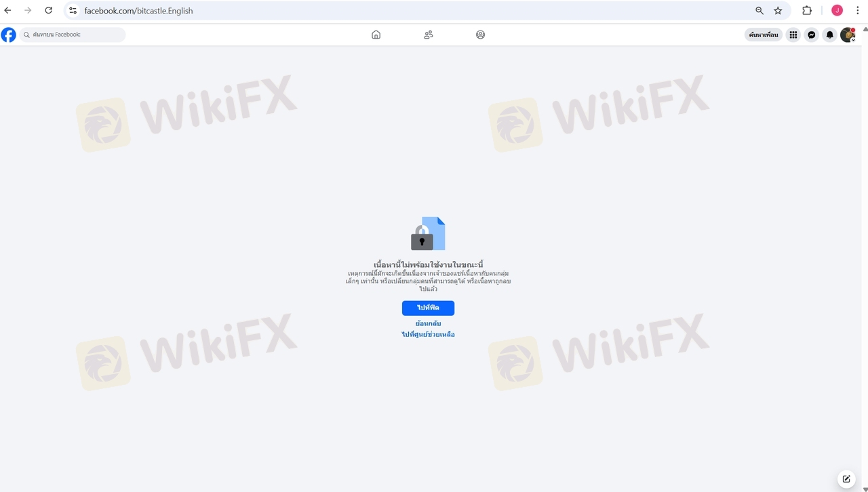The height and width of the screenshot is (492, 868).
Task: Click the address bar URL
Action: [x=138, y=11]
